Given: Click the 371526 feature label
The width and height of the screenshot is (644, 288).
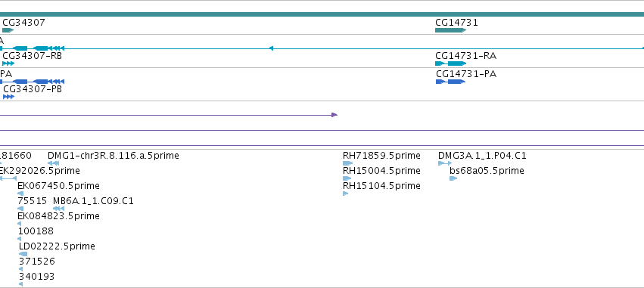Looking at the screenshot, I should click(x=37, y=262).
